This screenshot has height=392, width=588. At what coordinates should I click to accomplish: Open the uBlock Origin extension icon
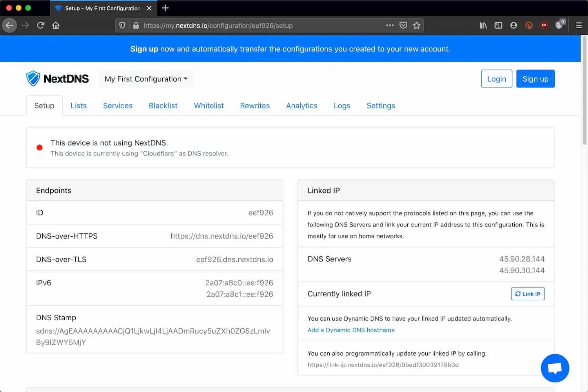pos(544,26)
